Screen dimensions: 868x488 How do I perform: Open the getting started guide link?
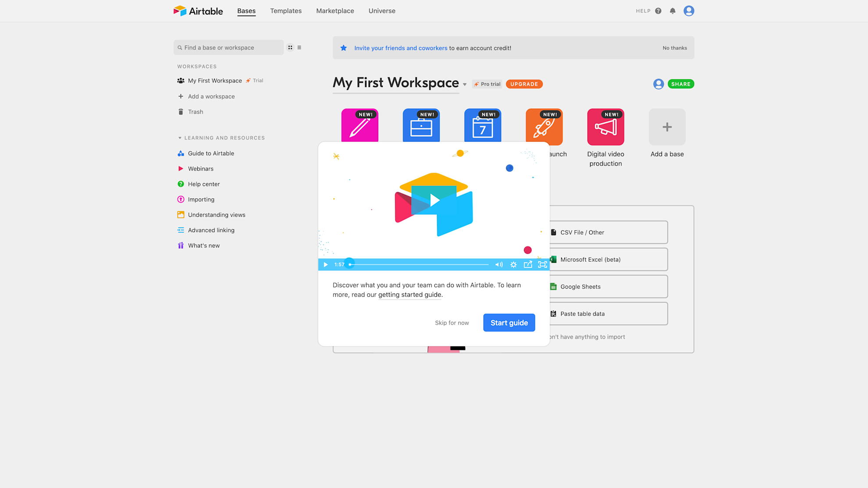410,295
